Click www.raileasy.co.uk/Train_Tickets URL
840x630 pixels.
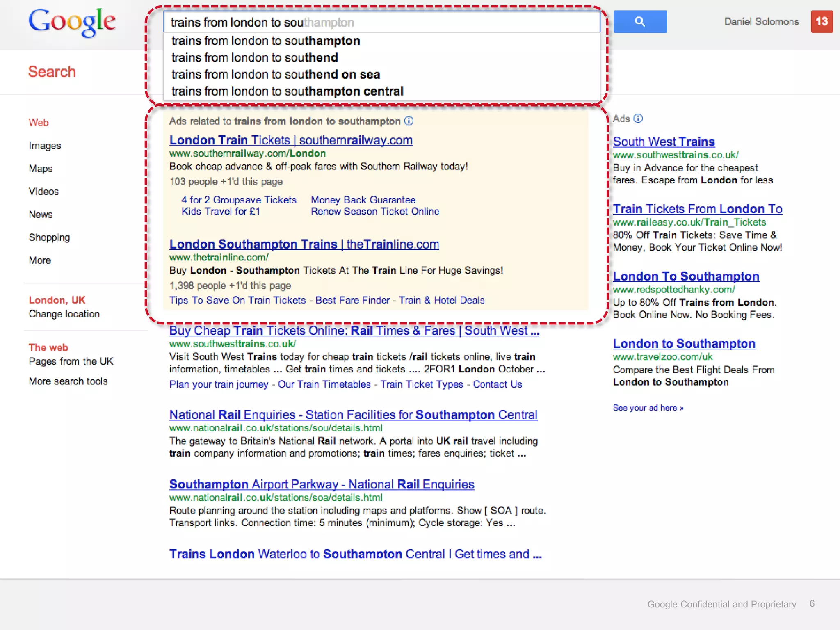tap(689, 222)
